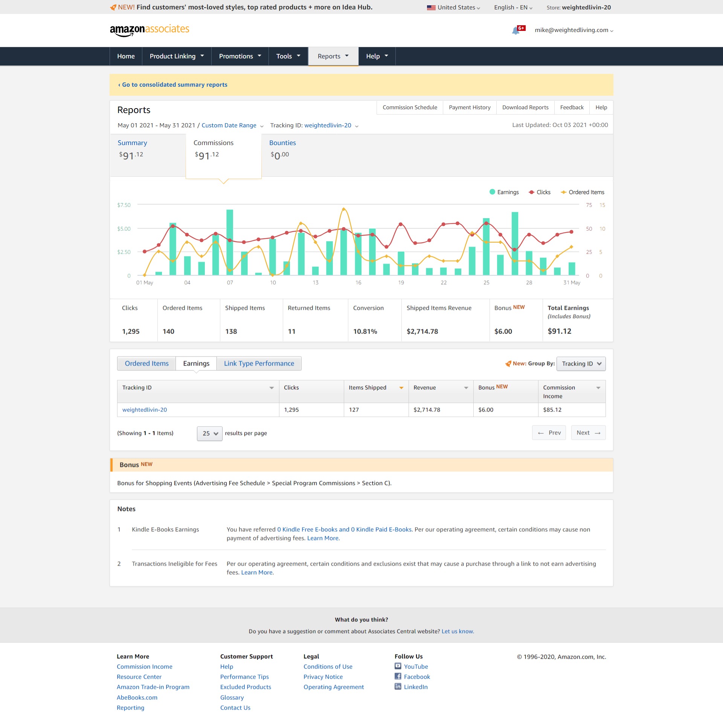Screen dimensions: 723x728
Task: Open the Tracking ID weightedlivin-20 dropdown
Action: tap(331, 125)
